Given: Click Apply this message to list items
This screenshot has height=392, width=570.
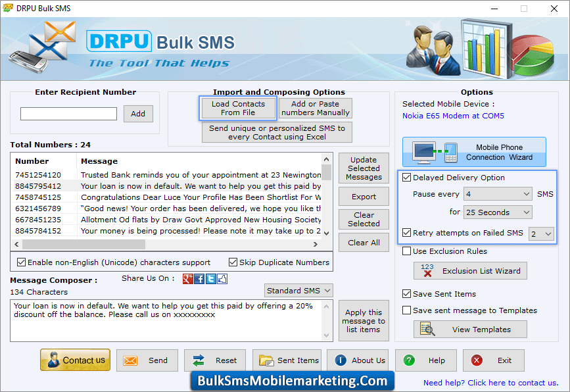Looking at the screenshot, I should 364,321.
